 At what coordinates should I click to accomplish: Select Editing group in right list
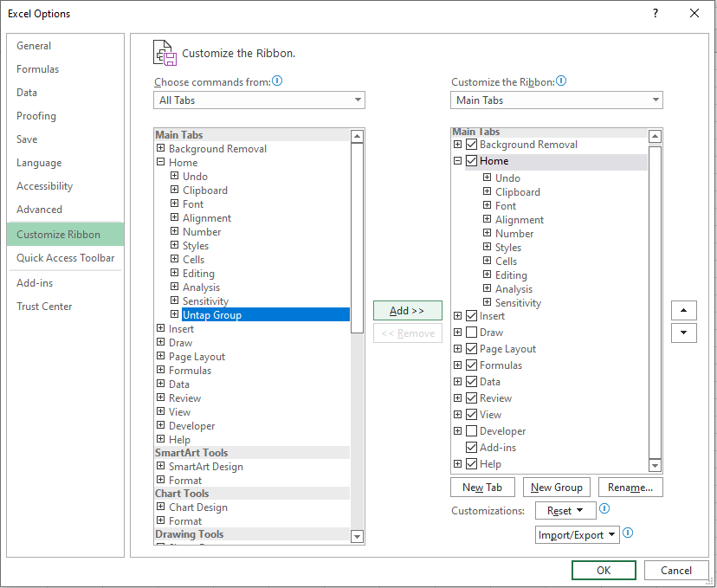click(511, 275)
